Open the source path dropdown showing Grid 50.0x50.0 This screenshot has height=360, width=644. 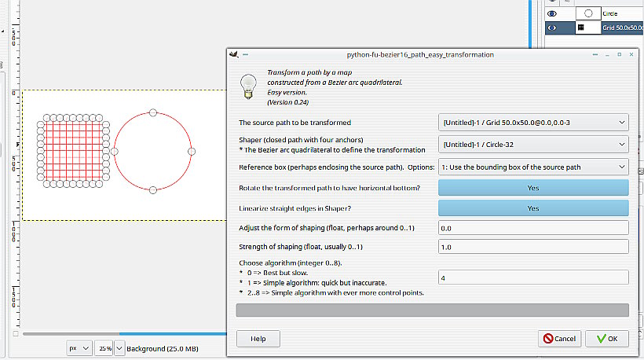pyautogui.click(x=533, y=123)
